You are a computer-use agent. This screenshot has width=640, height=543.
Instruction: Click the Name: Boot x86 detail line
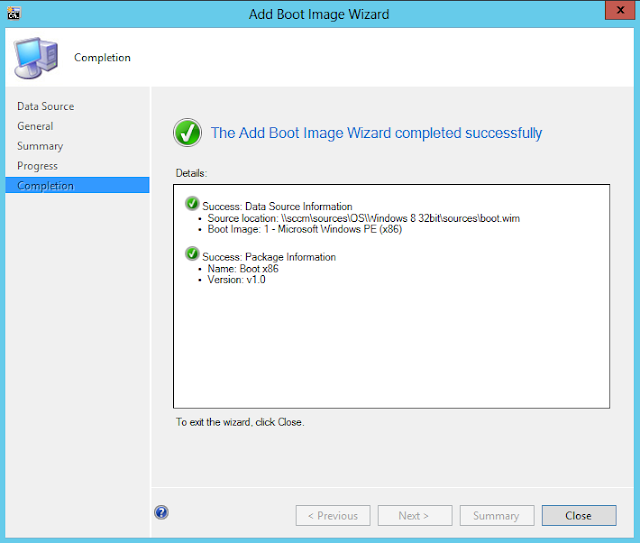click(244, 268)
